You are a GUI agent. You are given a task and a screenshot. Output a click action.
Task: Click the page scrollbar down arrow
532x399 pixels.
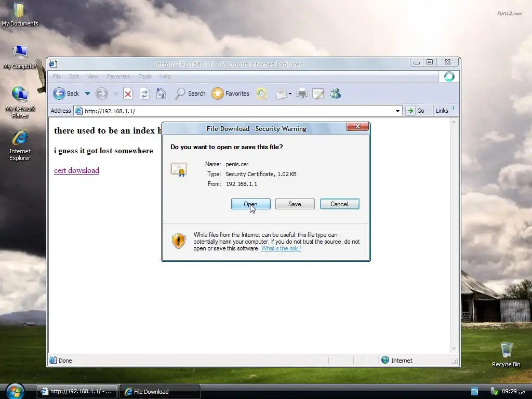[x=454, y=349]
